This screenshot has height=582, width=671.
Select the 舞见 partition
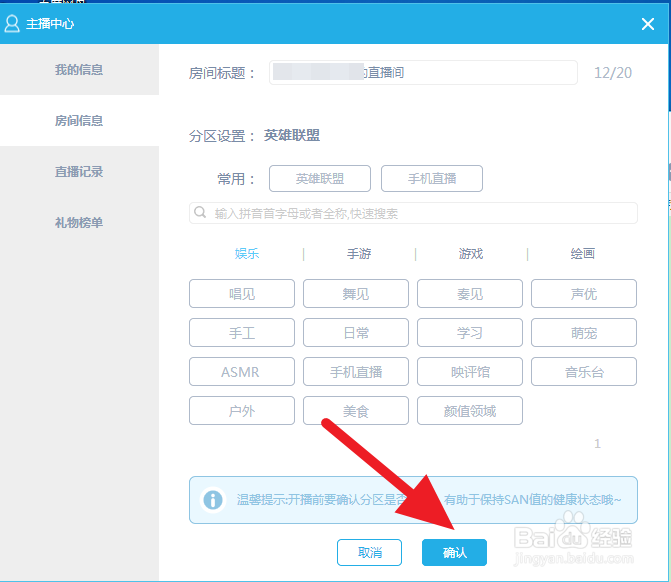(356, 294)
